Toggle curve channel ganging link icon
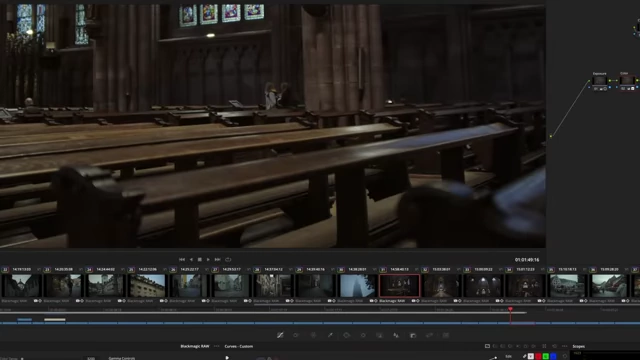This screenshot has height=360, width=640. tap(524, 356)
